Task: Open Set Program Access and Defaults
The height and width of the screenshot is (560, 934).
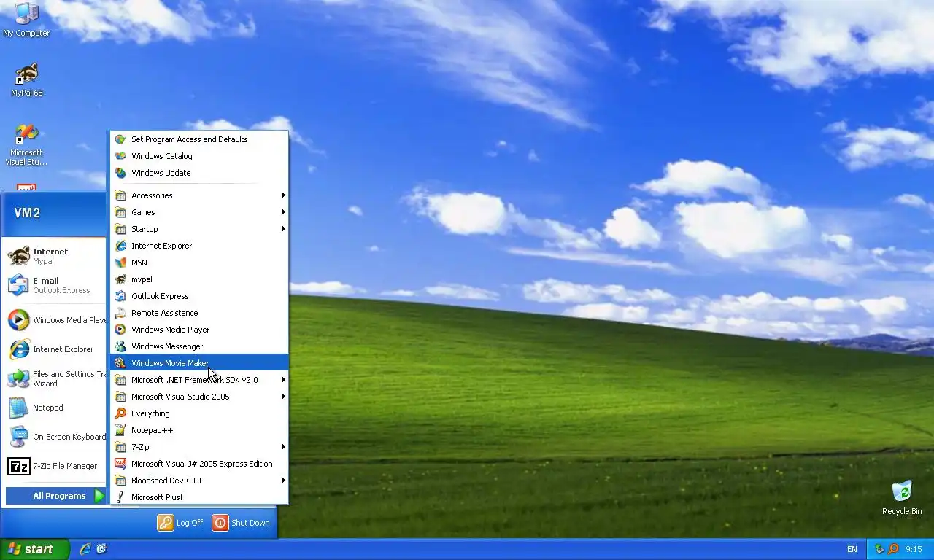Action: coord(199,139)
